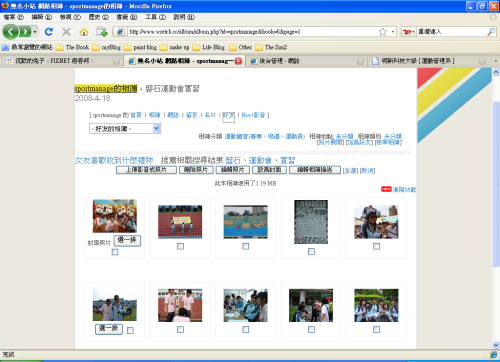Viewport: 500px width, 362px height.
Task: Bookmark this page with the star icon
Action: click(383, 32)
